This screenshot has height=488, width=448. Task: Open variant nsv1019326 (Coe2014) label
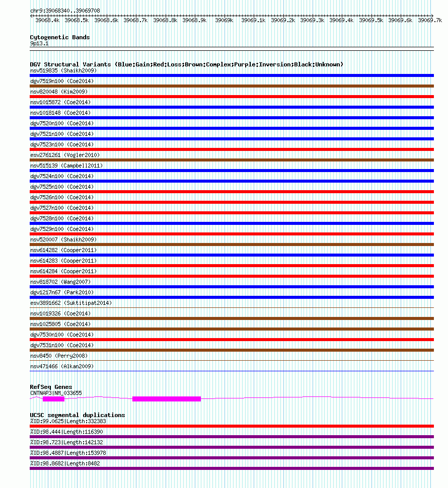click(x=60, y=314)
